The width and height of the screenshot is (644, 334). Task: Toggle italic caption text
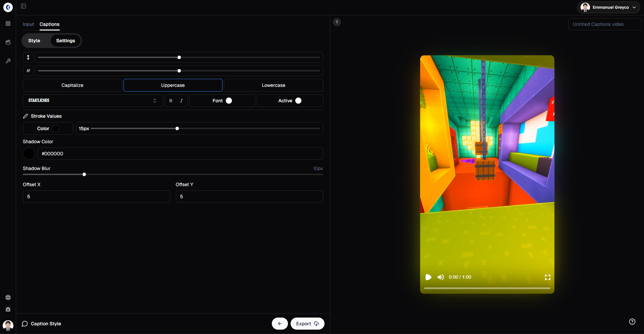pyautogui.click(x=182, y=101)
